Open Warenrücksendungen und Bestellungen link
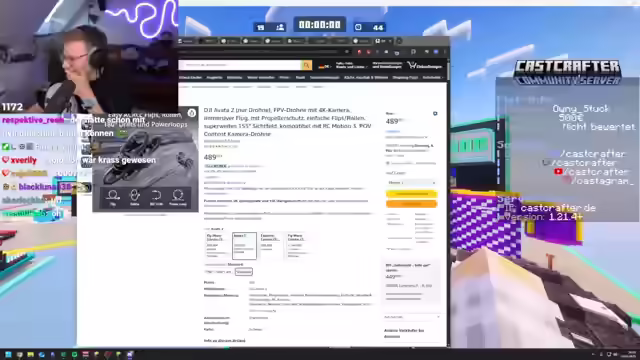 (x=387, y=65)
